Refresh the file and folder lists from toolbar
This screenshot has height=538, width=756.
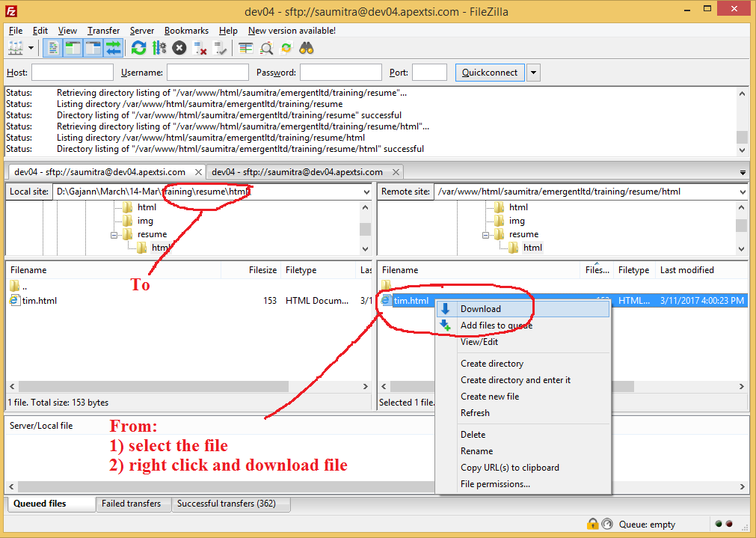click(x=139, y=48)
